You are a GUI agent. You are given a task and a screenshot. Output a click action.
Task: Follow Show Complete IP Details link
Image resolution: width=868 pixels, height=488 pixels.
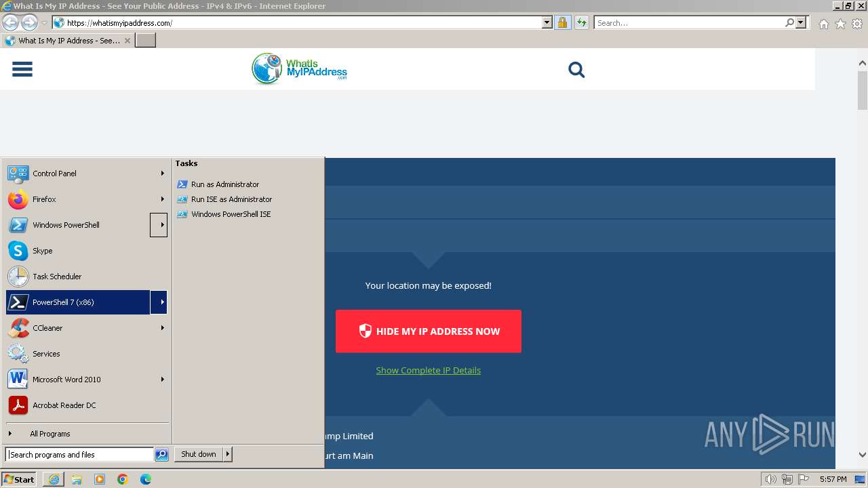click(429, 370)
